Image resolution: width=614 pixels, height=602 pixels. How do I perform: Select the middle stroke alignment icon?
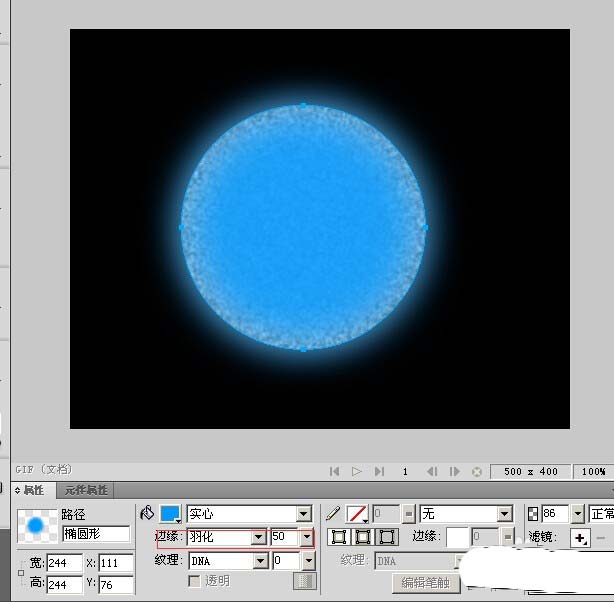click(363, 537)
